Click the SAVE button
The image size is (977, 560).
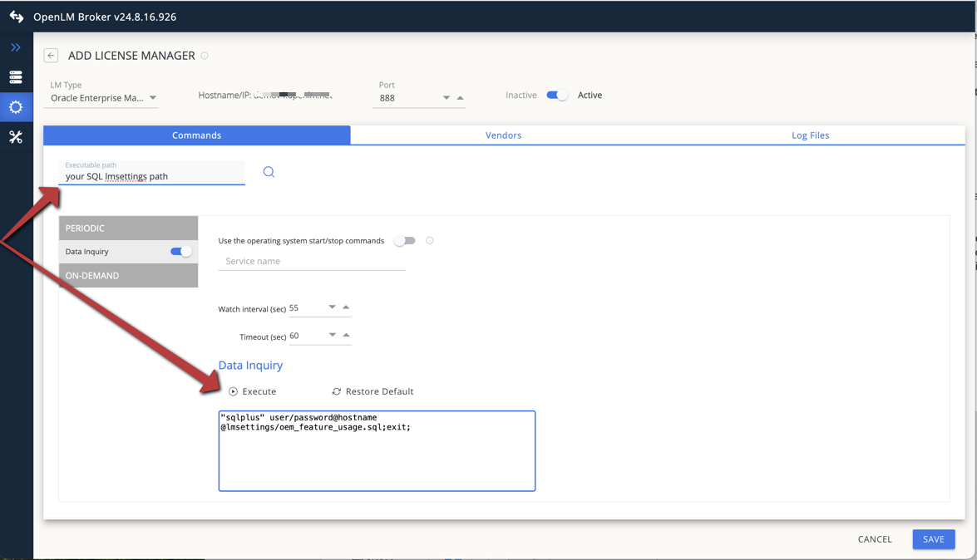[x=933, y=539]
